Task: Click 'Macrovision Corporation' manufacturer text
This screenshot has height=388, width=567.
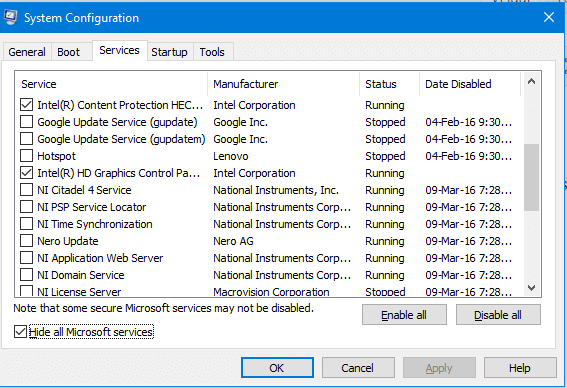Action: [271, 292]
